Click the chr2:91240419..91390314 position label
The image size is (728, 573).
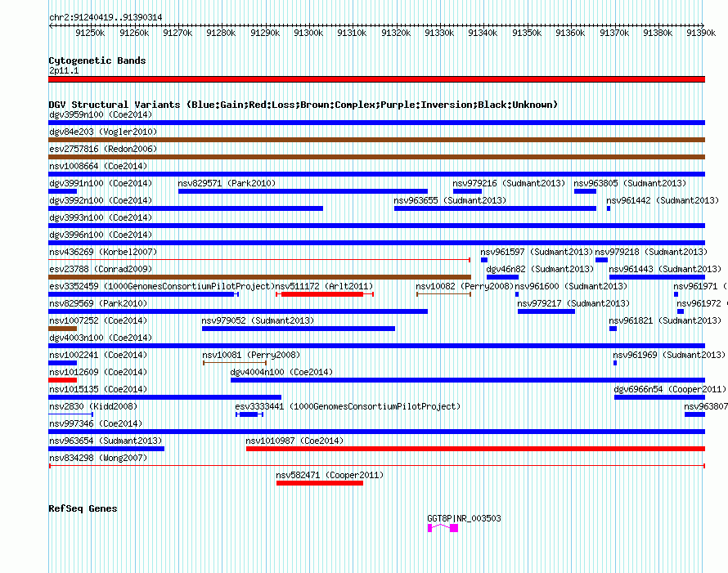coord(106,18)
